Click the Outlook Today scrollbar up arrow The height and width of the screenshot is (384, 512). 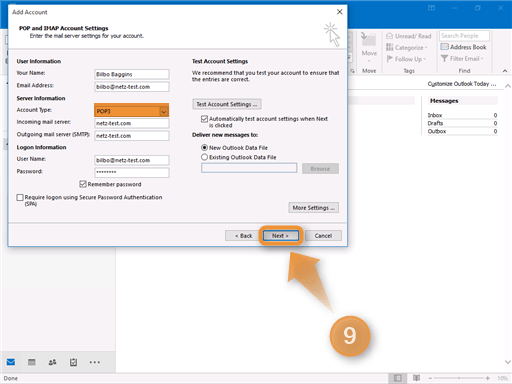click(x=507, y=86)
